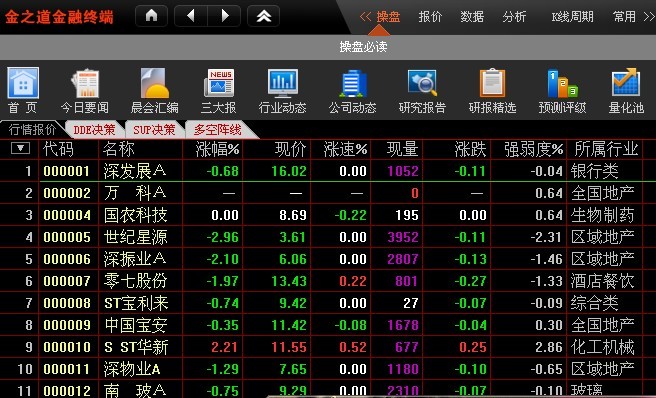Open the 晨会汇编 icon
Screen dimensions: 656x398
tap(155, 83)
